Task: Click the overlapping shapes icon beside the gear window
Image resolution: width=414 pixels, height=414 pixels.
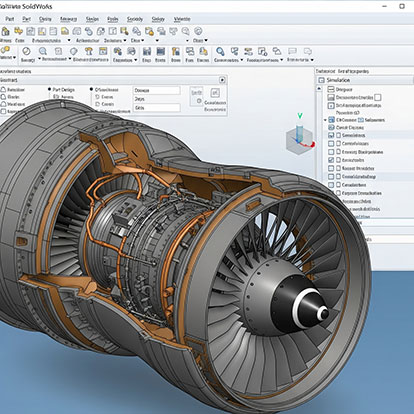Action: 277,51
